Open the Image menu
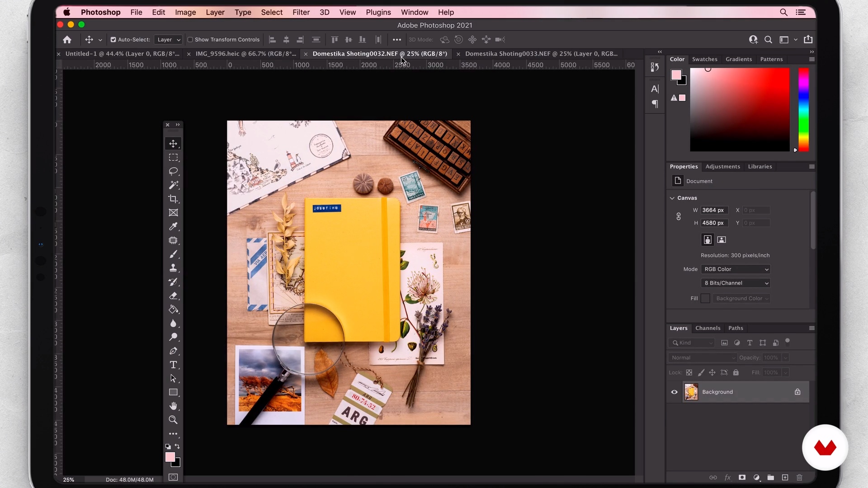 point(185,12)
